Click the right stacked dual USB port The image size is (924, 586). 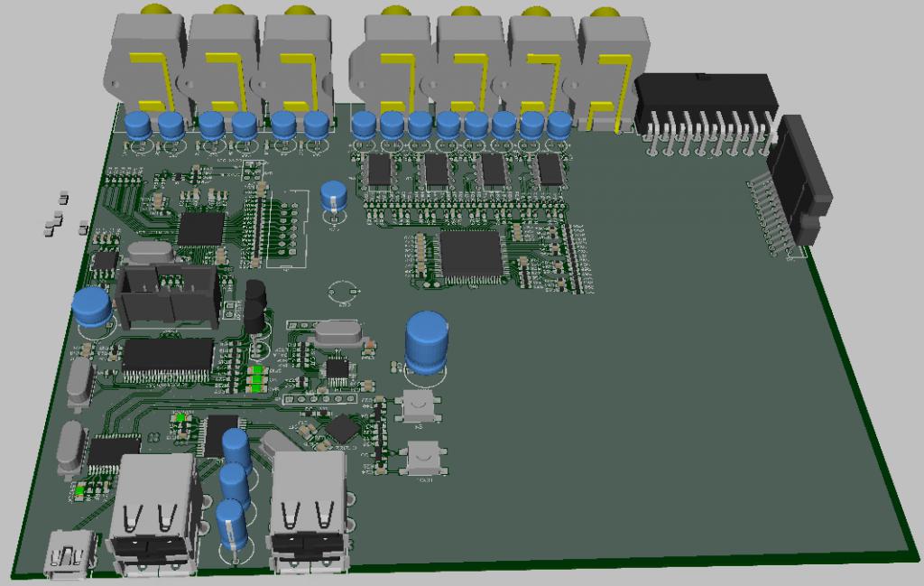[309, 513]
